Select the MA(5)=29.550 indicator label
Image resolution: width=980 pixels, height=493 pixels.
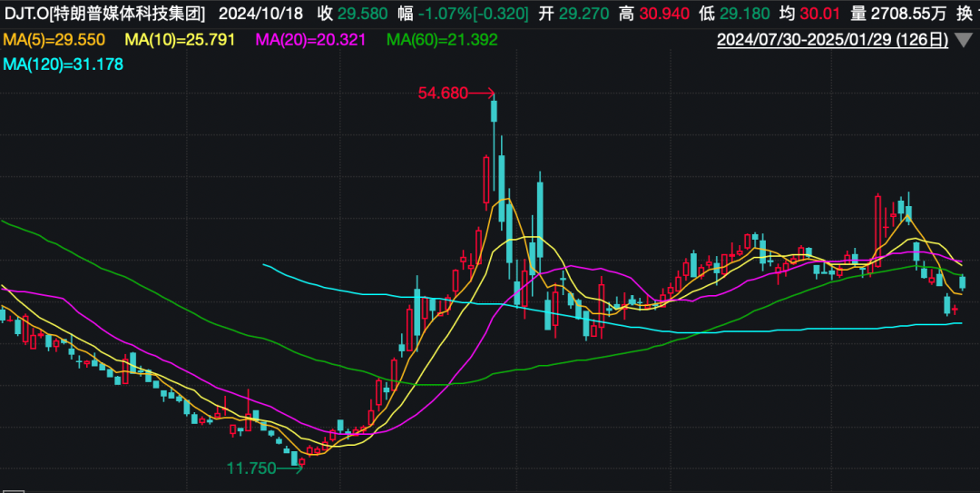click(54, 40)
